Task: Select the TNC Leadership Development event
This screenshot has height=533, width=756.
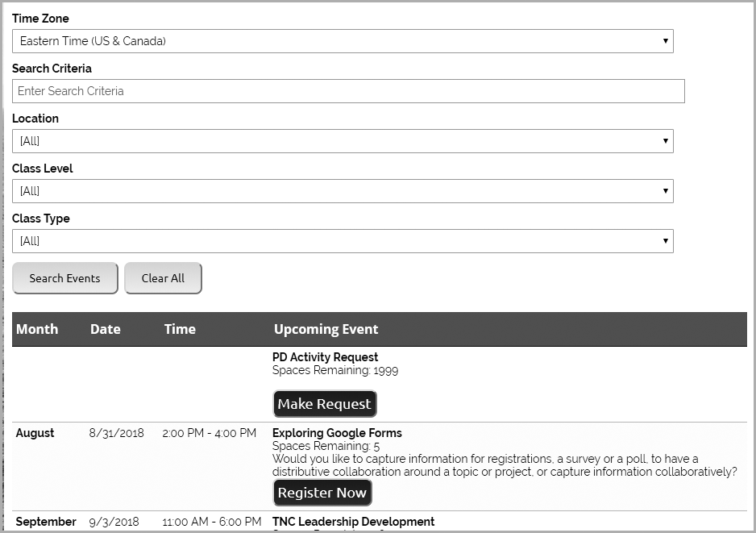Action: pos(353,521)
